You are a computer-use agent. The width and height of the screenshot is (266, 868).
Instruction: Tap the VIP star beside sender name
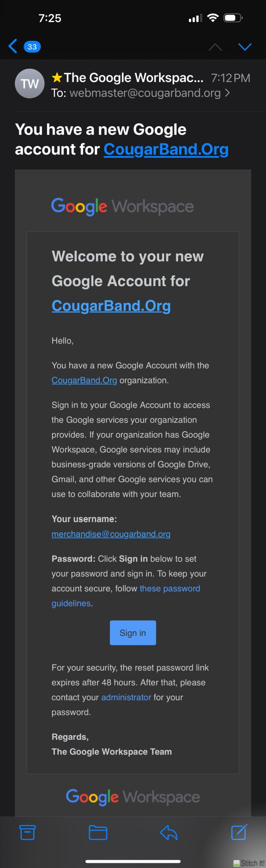pyautogui.click(x=57, y=78)
